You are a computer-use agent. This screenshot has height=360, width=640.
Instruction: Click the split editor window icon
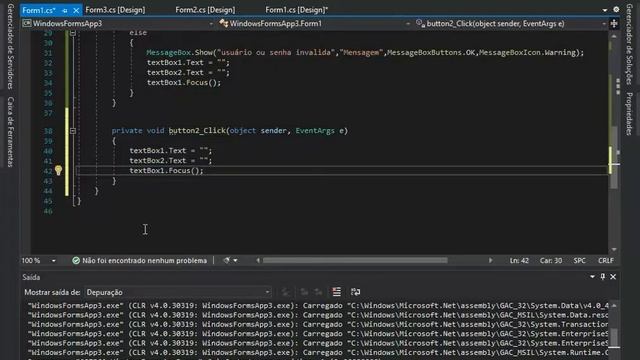tap(614, 24)
